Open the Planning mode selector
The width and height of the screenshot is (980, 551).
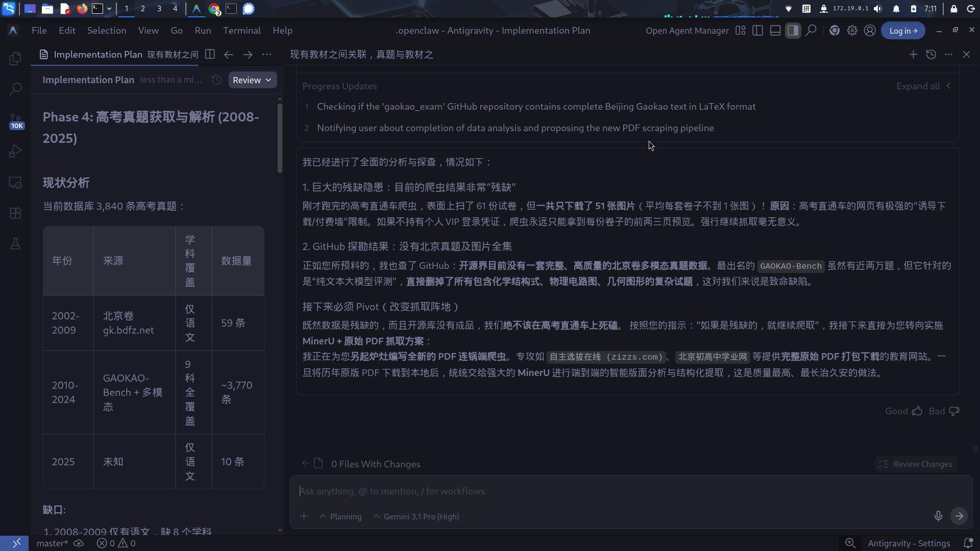(x=340, y=516)
